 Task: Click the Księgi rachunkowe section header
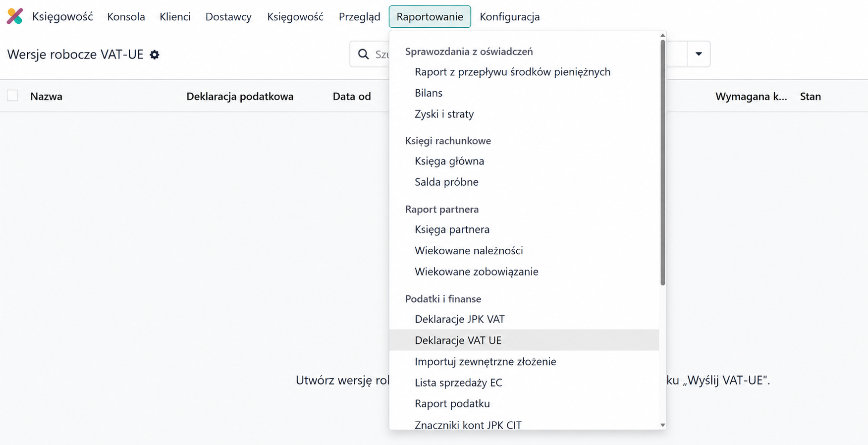pyautogui.click(x=448, y=141)
